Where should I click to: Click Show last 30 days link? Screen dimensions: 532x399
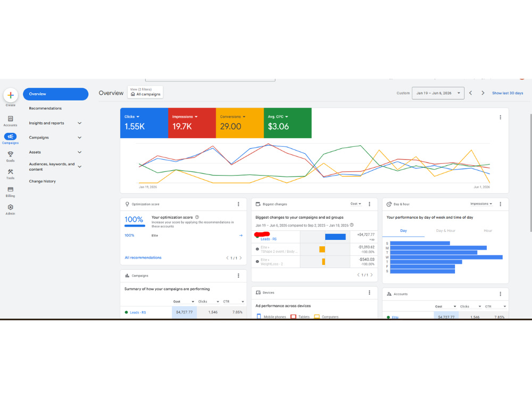point(508,93)
